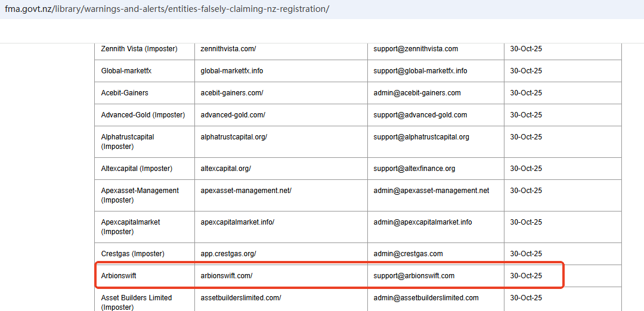Select the 'Crestgas (Imposter)' name cell
Screen dimensions: 644x311
coord(144,254)
